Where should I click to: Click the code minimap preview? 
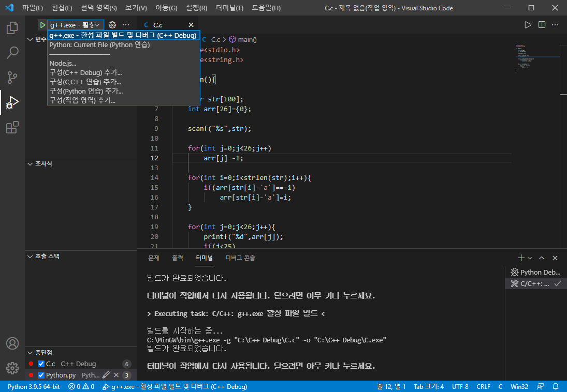tap(537, 58)
